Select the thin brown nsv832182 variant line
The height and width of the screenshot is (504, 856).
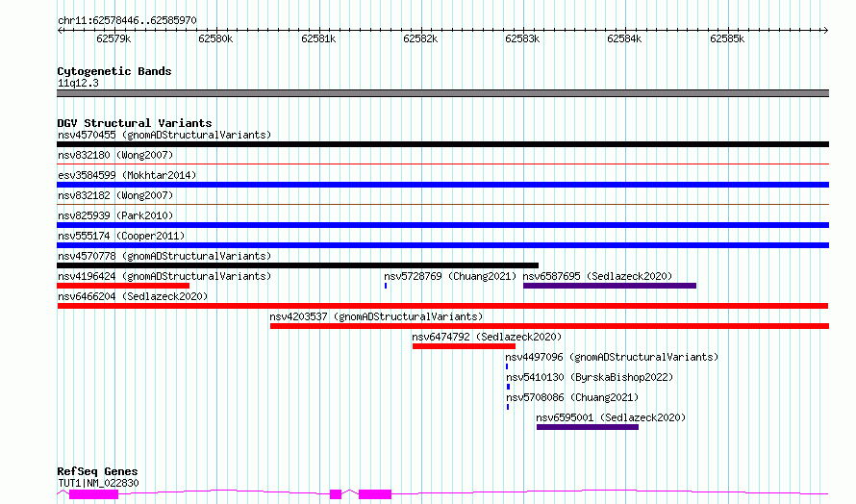coord(442,204)
